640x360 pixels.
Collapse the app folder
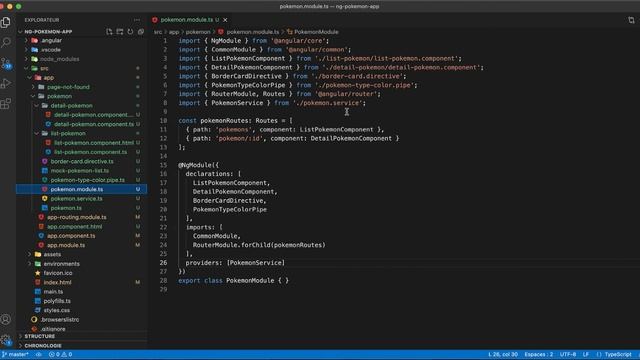[49, 78]
